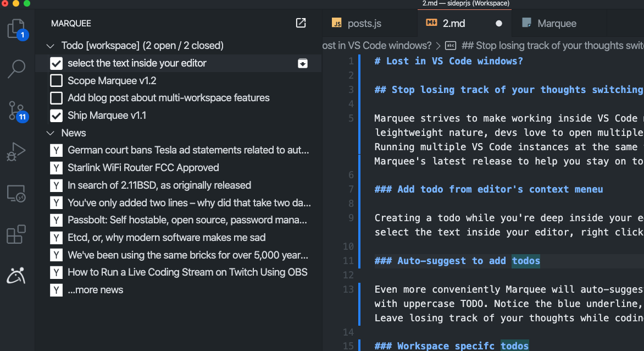Switch to the posts.js tab
The image size is (644, 351).
370,24
